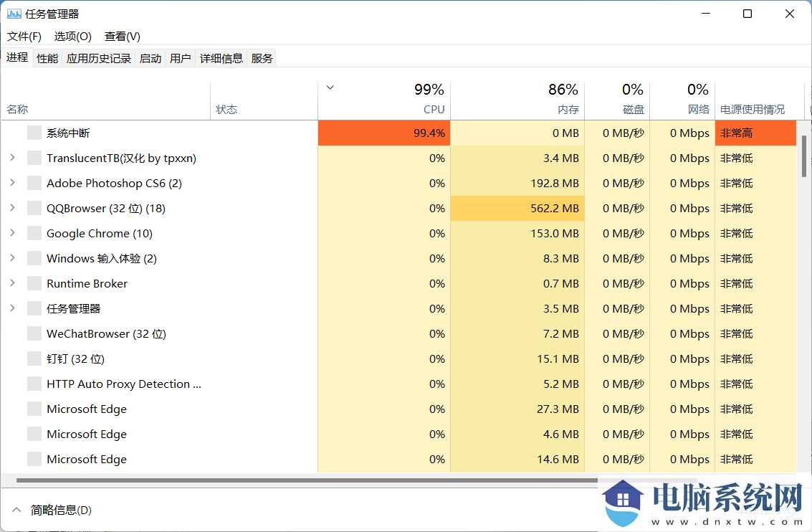The image size is (812, 532).
Task: Open the 查看(V) menu
Action: (x=120, y=36)
